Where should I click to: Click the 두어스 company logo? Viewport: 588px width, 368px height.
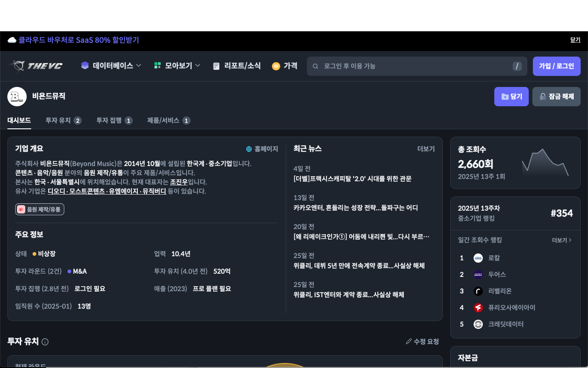[x=478, y=275]
